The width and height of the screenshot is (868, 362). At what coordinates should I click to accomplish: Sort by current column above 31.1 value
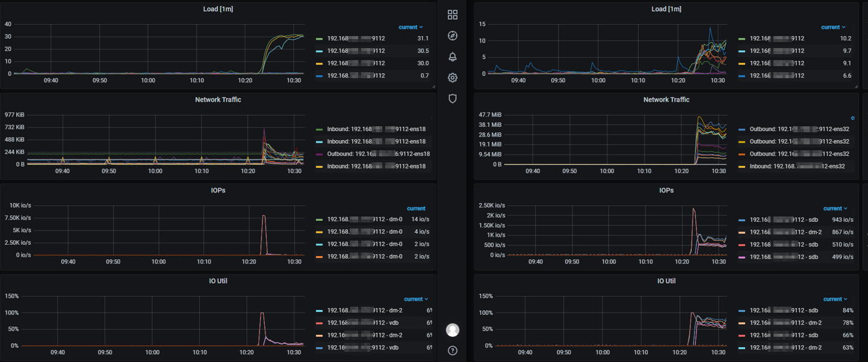click(410, 27)
